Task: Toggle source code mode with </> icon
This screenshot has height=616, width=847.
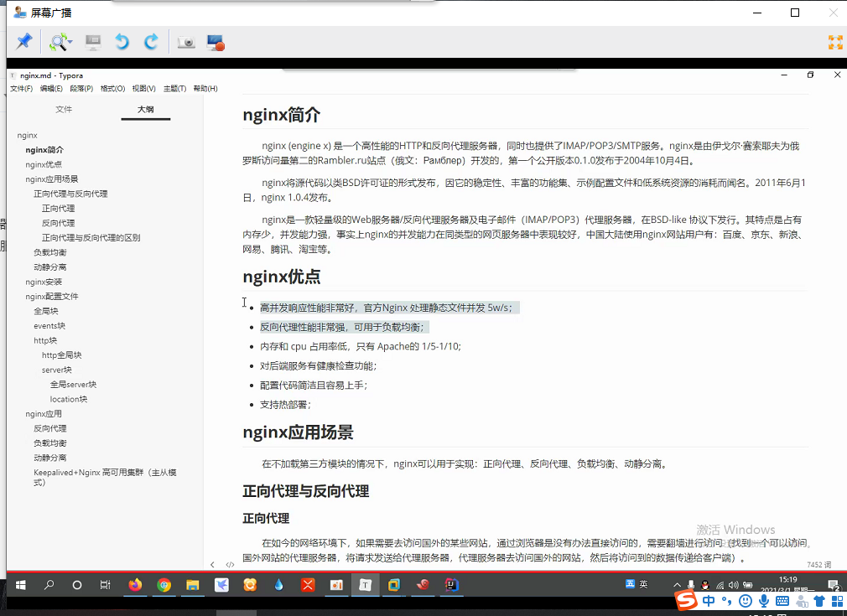Action: click(230, 565)
